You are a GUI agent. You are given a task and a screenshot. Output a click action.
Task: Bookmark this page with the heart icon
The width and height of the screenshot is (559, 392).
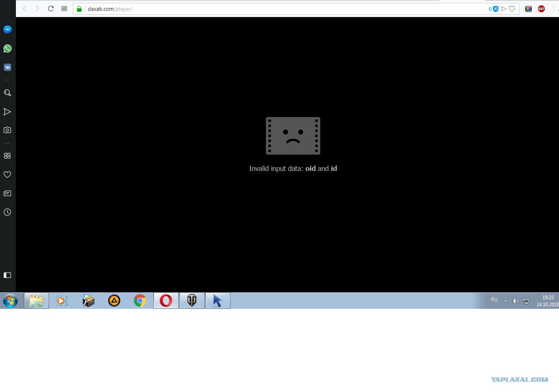(512, 9)
